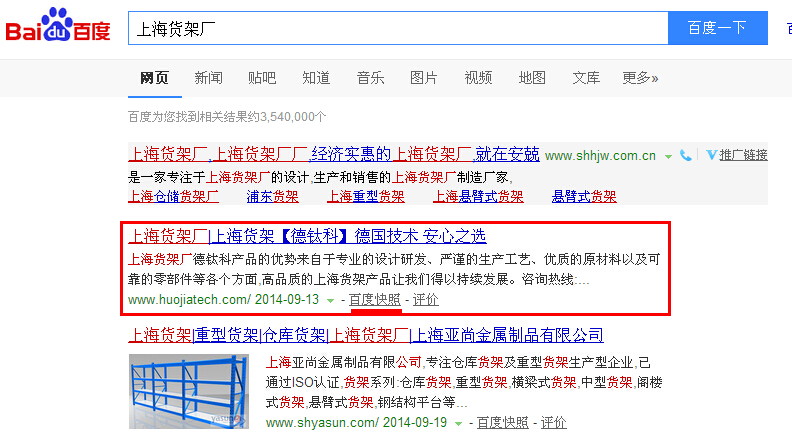Switch to the 视频 tab
The width and height of the screenshot is (792, 448).
click(478, 78)
